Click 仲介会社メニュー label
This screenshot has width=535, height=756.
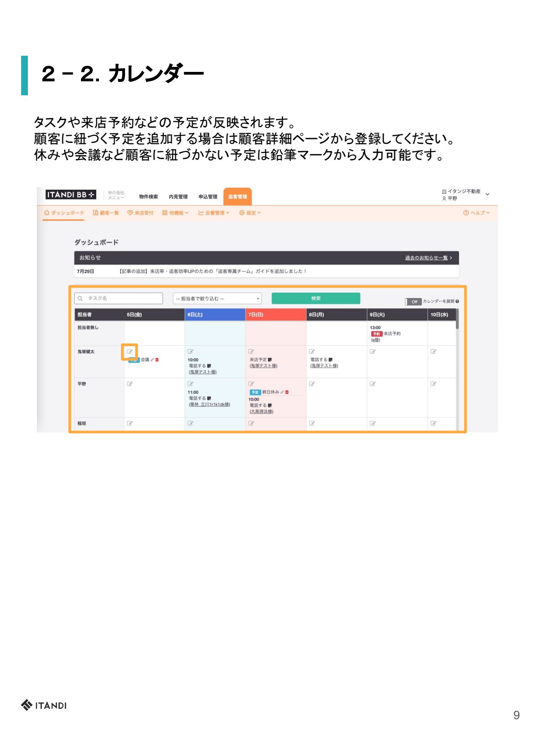(116, 195)
